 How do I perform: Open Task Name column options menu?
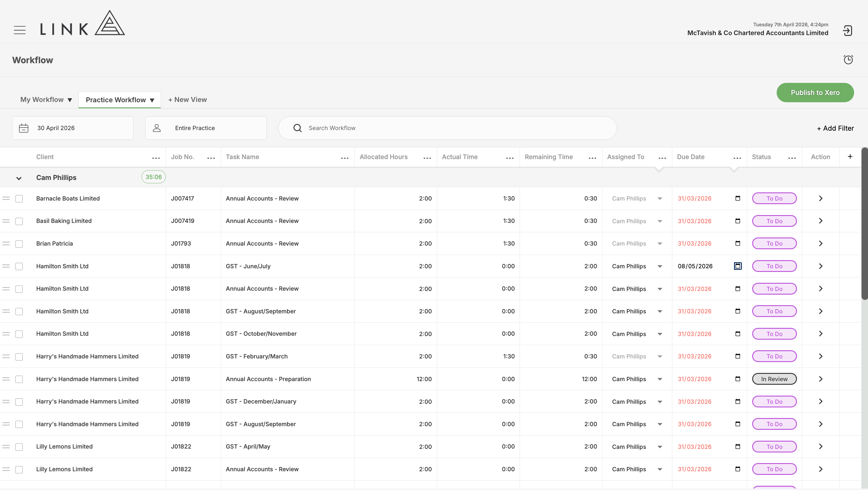tap(345, 158)
